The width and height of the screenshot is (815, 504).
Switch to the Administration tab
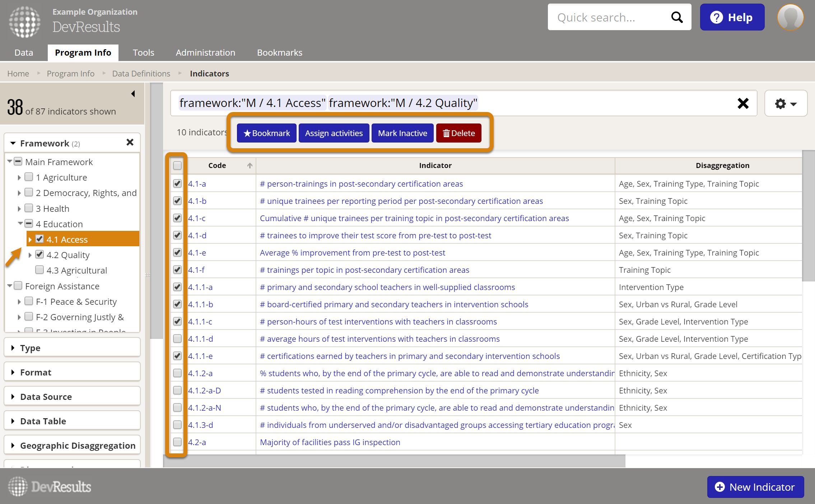pyautogui.click(x=205, y=53)
